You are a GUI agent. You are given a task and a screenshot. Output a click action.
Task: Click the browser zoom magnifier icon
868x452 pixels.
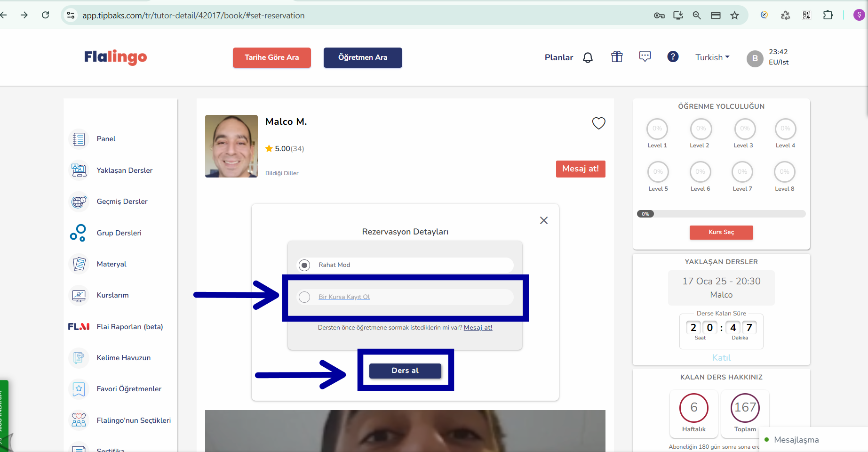click(697, 16)
